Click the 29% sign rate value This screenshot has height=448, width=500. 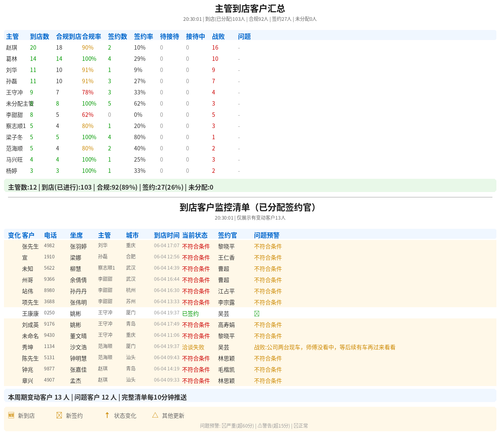[140, 59]
